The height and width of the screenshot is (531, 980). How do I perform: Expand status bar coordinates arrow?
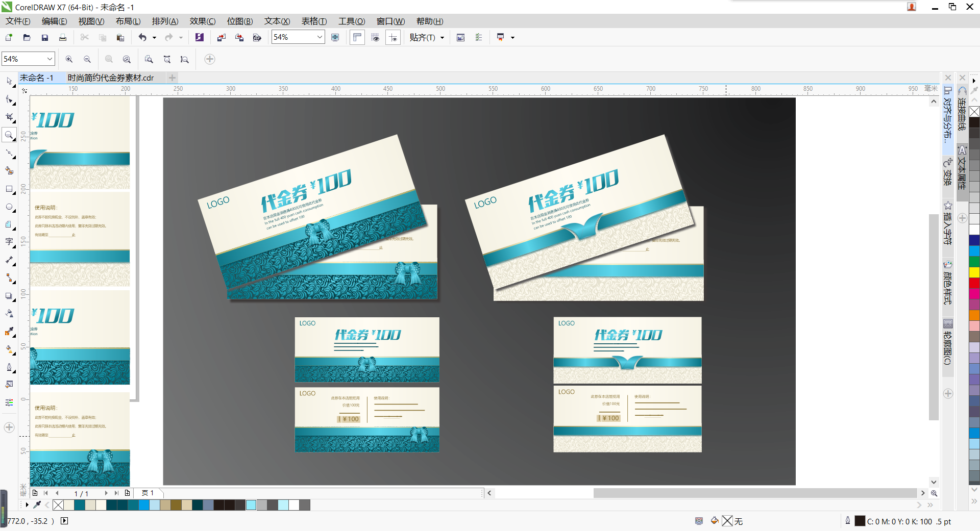pyautogui.click(x=64, y=521)
